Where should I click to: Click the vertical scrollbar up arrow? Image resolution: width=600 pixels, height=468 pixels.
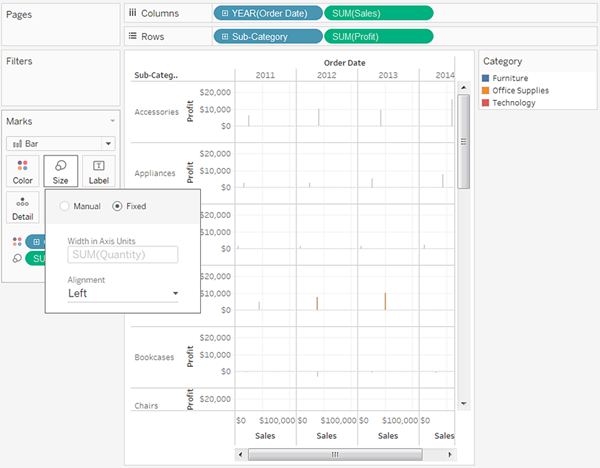point(463,88)
